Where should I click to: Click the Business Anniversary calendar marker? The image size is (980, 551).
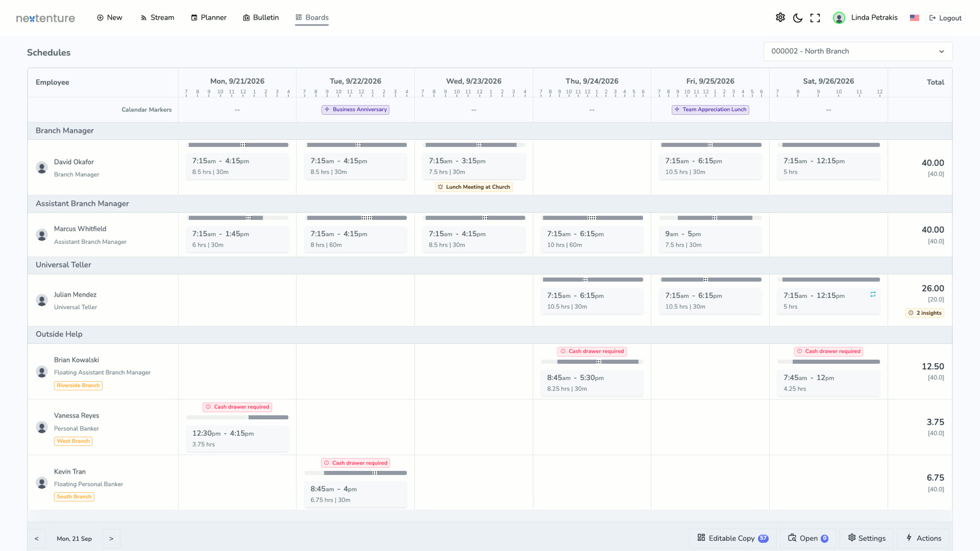[x=356, y=109]
